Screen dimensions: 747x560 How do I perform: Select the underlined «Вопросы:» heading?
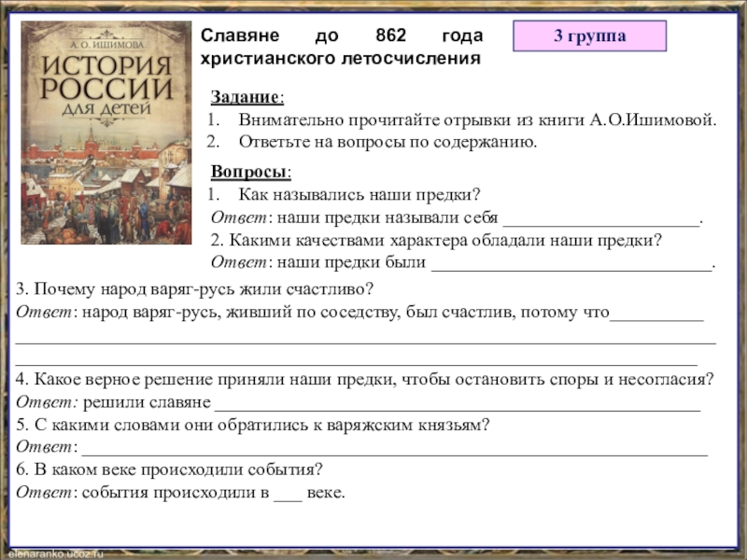pyautogui.click(x=250, y=173)
